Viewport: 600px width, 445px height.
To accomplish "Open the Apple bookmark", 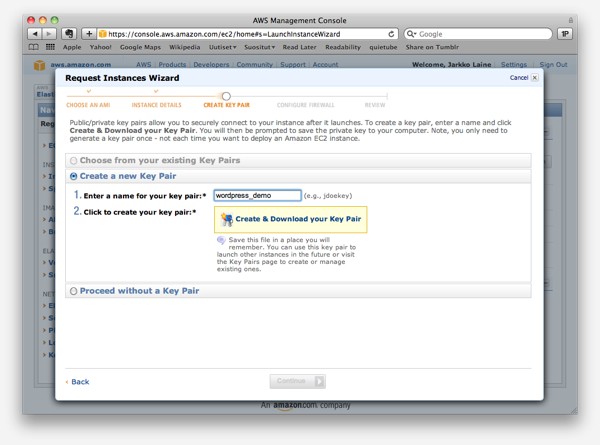I will point(72,47).
